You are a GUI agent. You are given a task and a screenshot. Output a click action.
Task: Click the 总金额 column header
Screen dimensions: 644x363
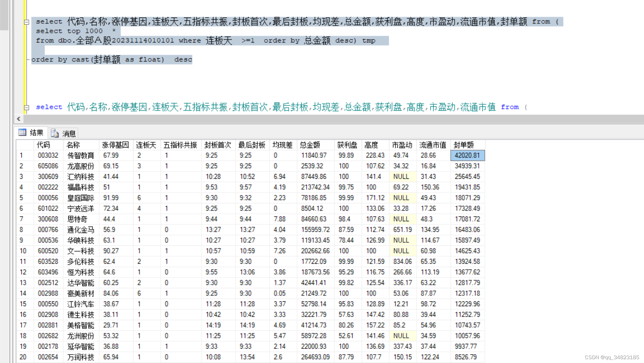coord(310,145)
